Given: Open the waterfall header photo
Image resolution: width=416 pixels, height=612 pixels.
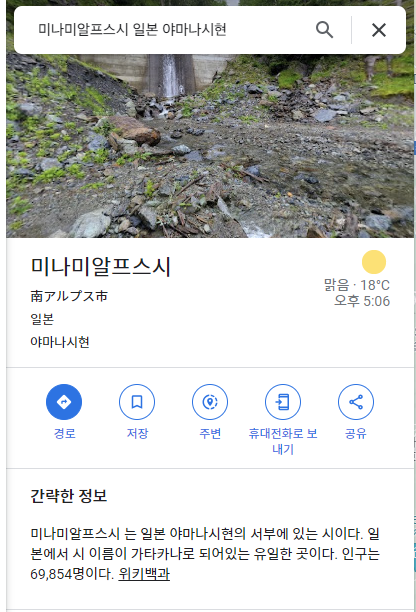Looking at the screenshot, I should 210,145.
